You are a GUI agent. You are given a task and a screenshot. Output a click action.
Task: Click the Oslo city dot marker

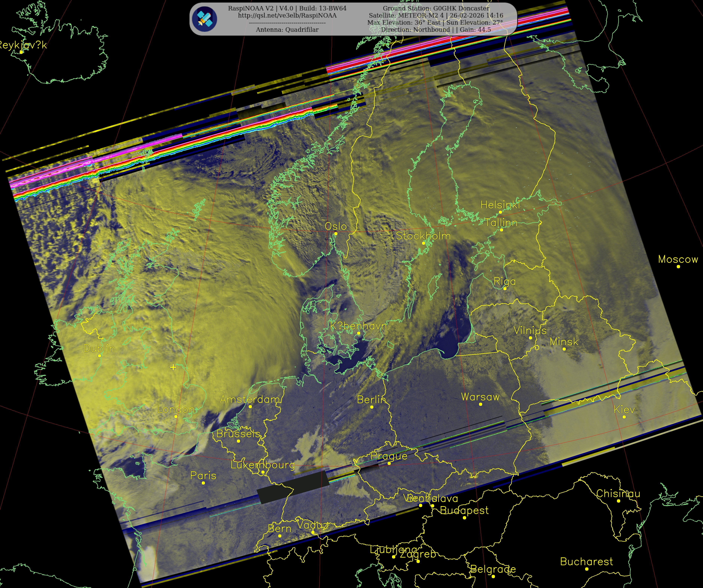tap(336, 234)
